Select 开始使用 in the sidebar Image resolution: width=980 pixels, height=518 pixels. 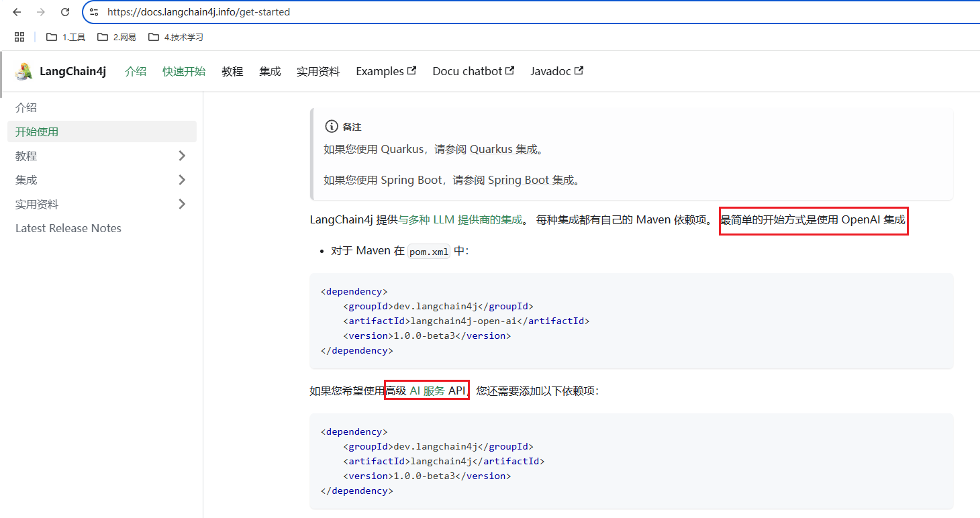(x=102, y=132)
